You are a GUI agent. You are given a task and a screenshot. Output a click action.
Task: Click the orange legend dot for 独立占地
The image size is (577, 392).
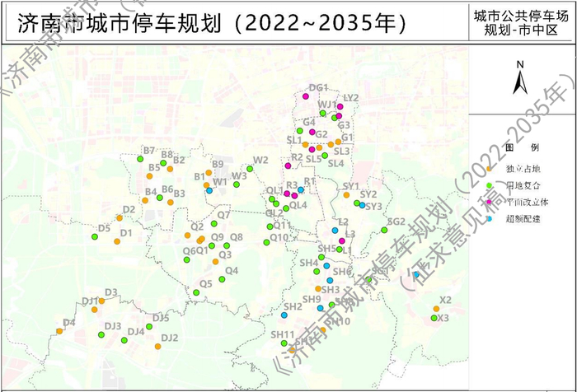[x=489, y=169]
